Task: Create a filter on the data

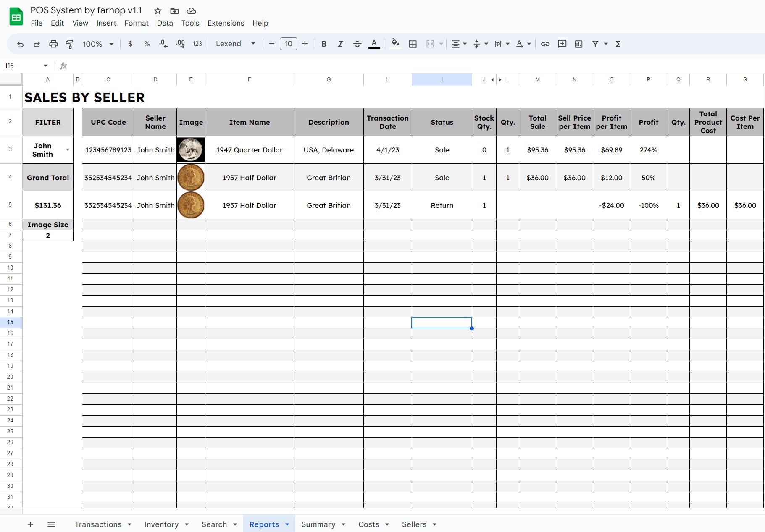Action: (595, 44)
